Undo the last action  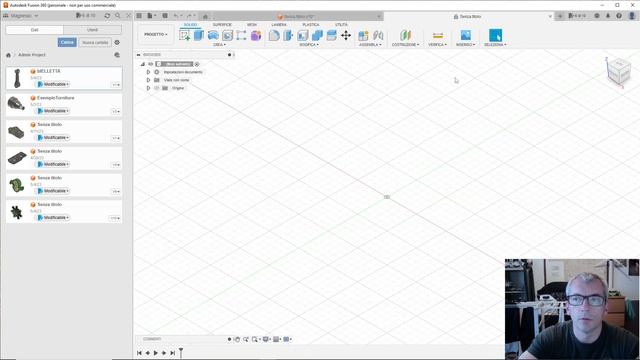coord(176,16)
